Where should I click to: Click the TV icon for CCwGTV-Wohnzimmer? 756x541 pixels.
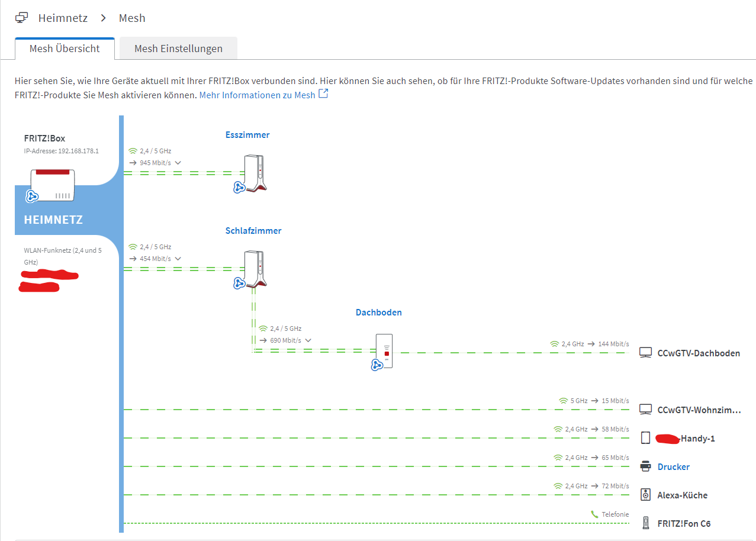click(646, 410)
